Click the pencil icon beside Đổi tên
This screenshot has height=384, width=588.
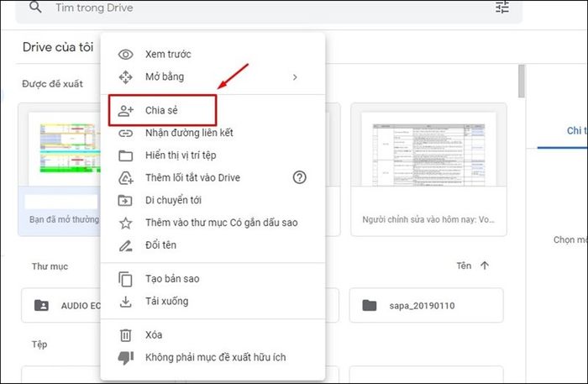pyautogui.click(x=126, y=245)
